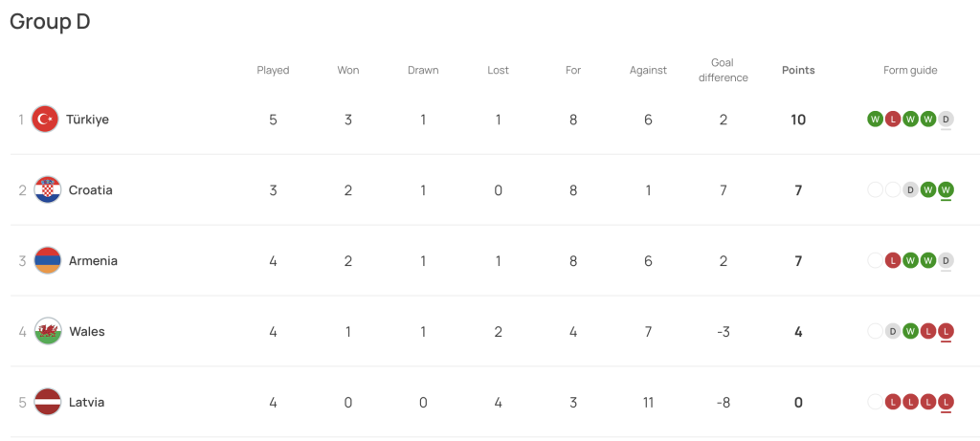The image size is (980, 441).
Task: Click the Form guide column header
Action: pyautogui.click(x=910, y=70)
